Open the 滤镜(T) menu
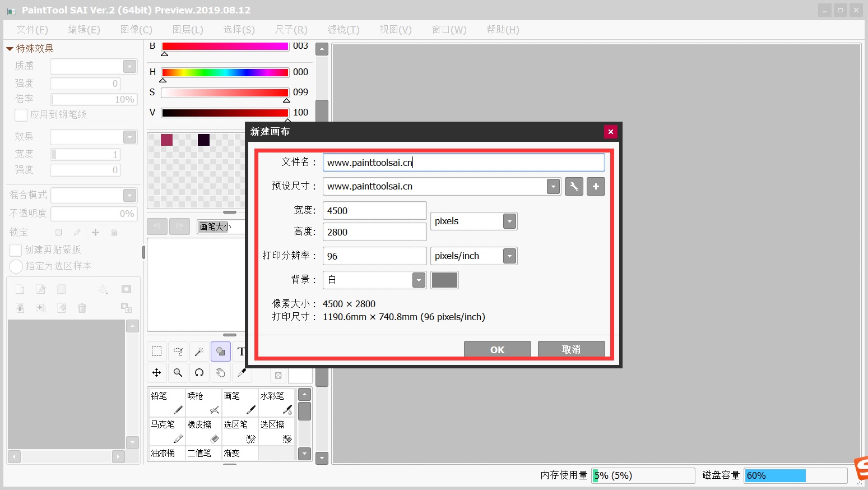The width and height of the screenshot is (868, 490). [x=344, y=30]
